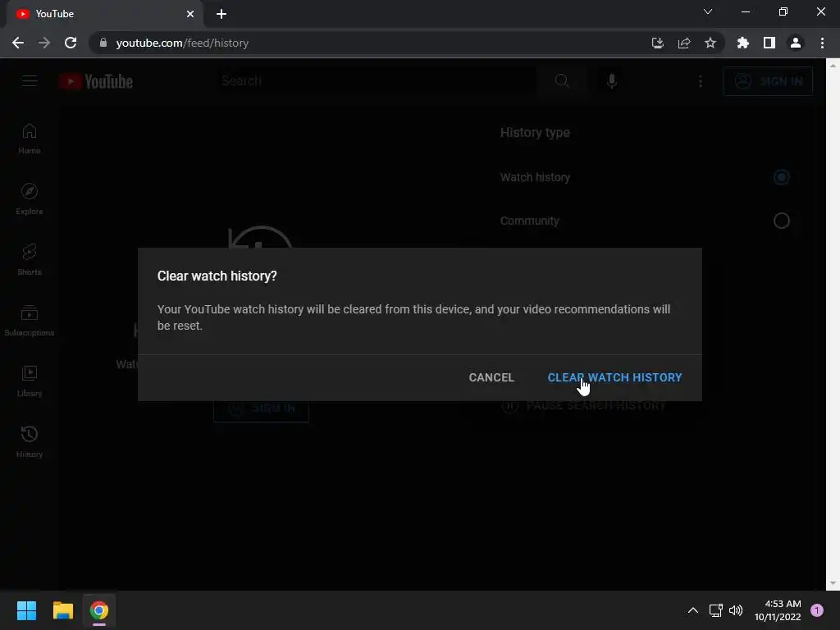Reload the YouTube history page
Screen dimensions: 840x630
(71, 43)
